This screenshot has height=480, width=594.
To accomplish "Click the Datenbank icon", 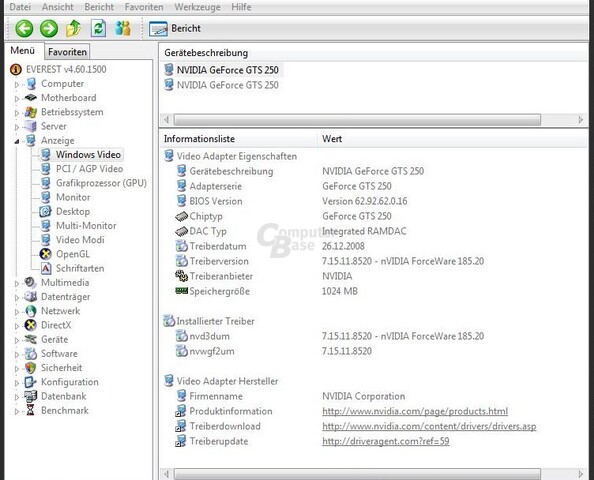I will pos(30,396).
